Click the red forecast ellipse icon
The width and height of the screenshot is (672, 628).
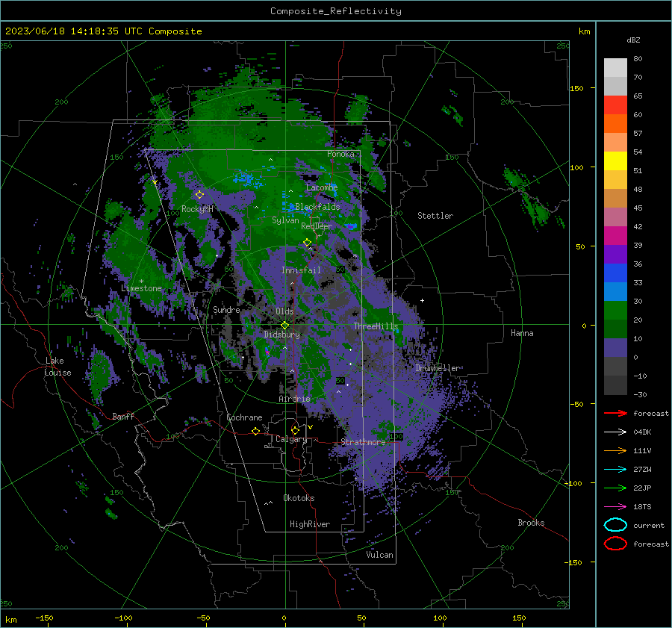coord(615,544)
